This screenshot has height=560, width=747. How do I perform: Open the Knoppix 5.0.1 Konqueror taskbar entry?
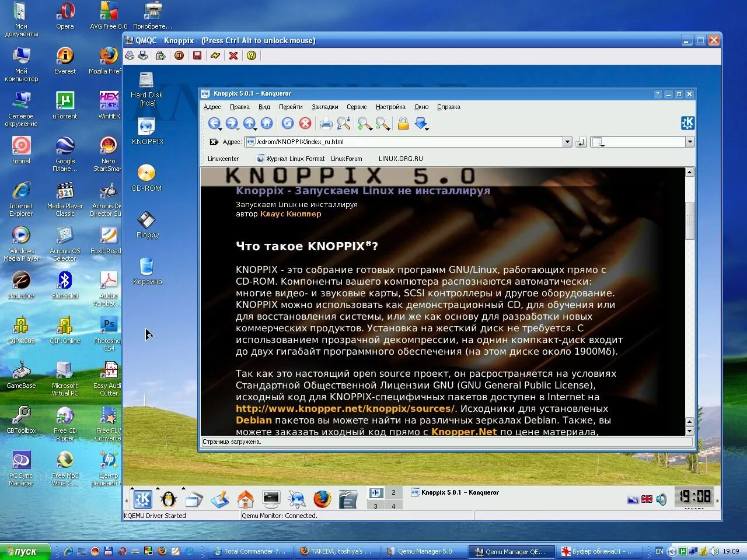click(x=455, y=493)
